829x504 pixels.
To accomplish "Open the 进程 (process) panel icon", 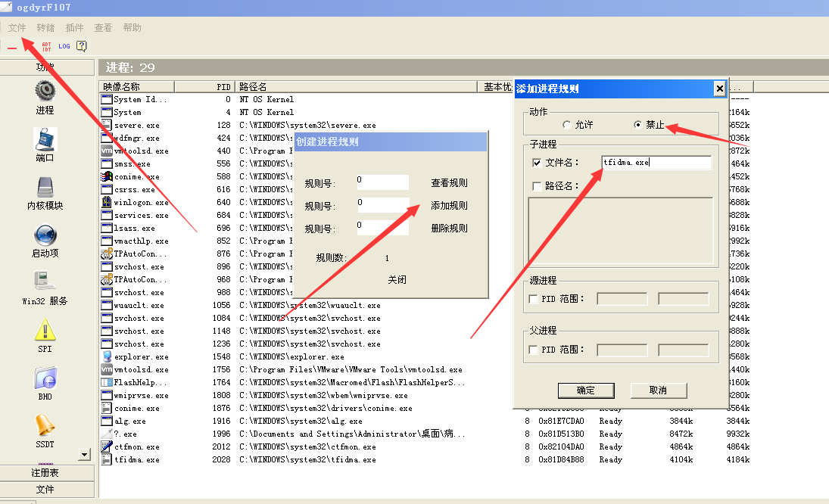I will [45, 92].
